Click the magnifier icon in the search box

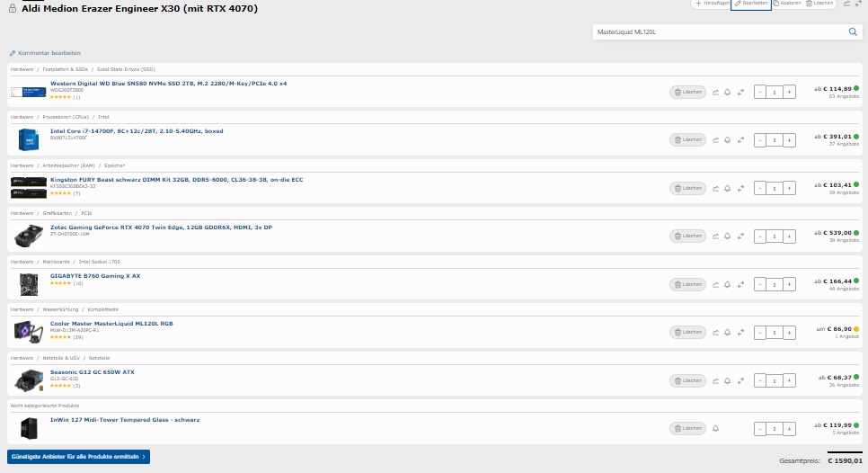point(853,32)
